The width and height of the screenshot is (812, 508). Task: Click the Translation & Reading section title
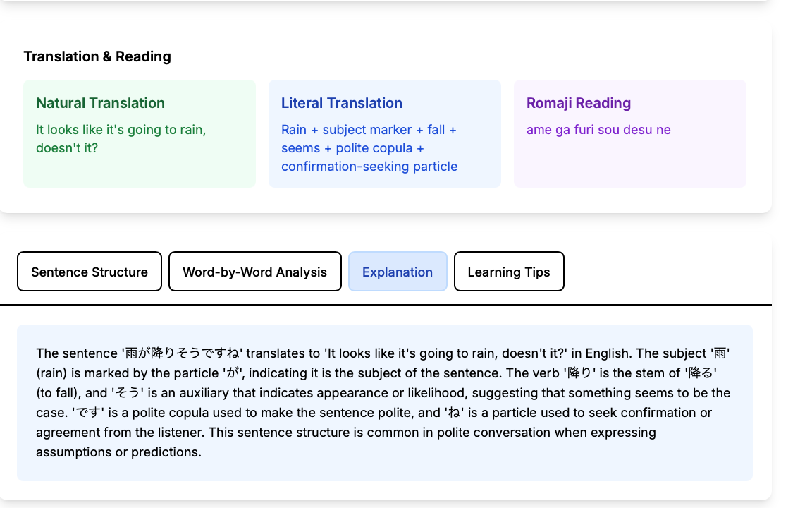tap(97, 56)
